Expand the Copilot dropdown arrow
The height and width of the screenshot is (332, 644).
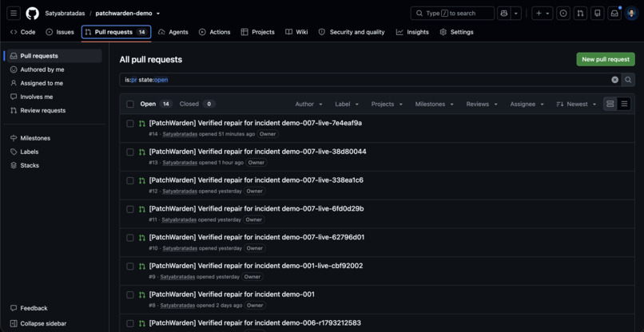(516, 13)
